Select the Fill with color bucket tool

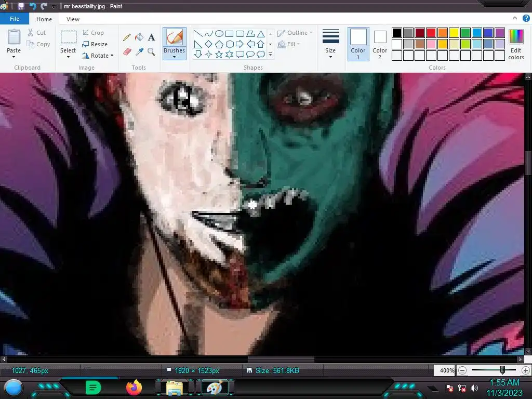point(139,37)
